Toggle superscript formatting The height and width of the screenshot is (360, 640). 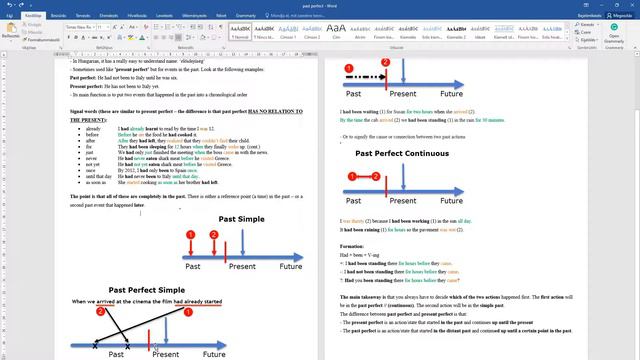(x=109, y=38)
